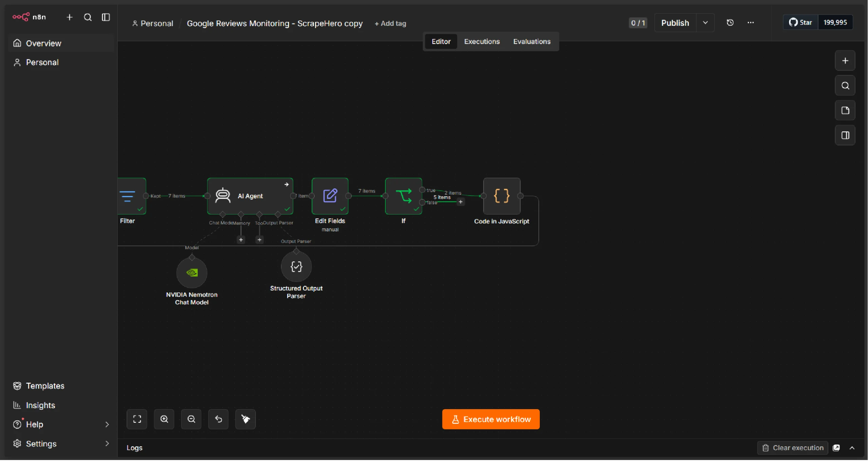Click Clear execution
The image size is (868, 462).
(793, 448)
